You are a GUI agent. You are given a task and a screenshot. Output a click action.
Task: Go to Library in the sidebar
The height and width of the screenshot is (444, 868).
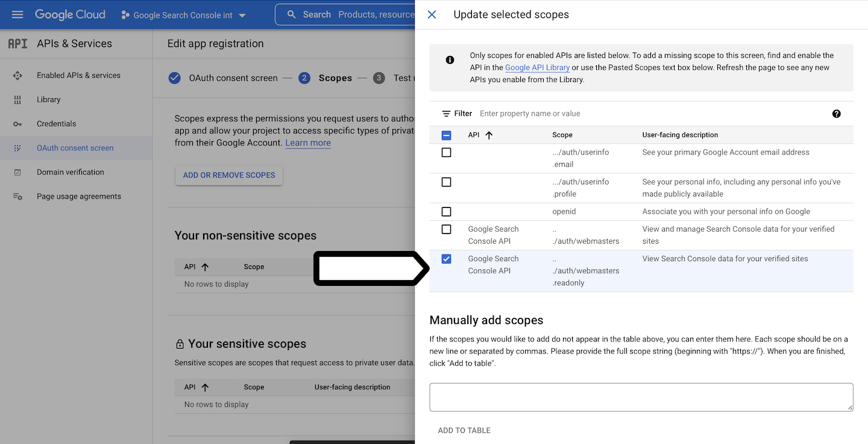49,100
